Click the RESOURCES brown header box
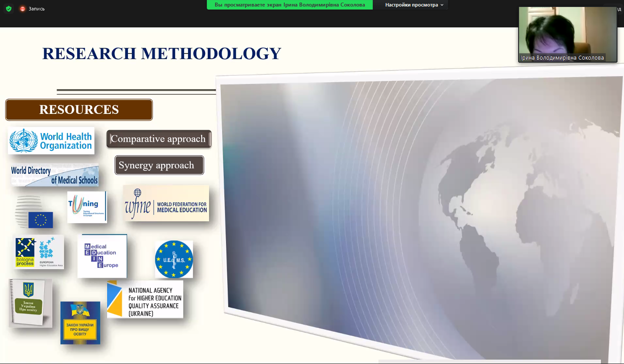The height and width of the screenshot is (364, 624). point(79,110)
